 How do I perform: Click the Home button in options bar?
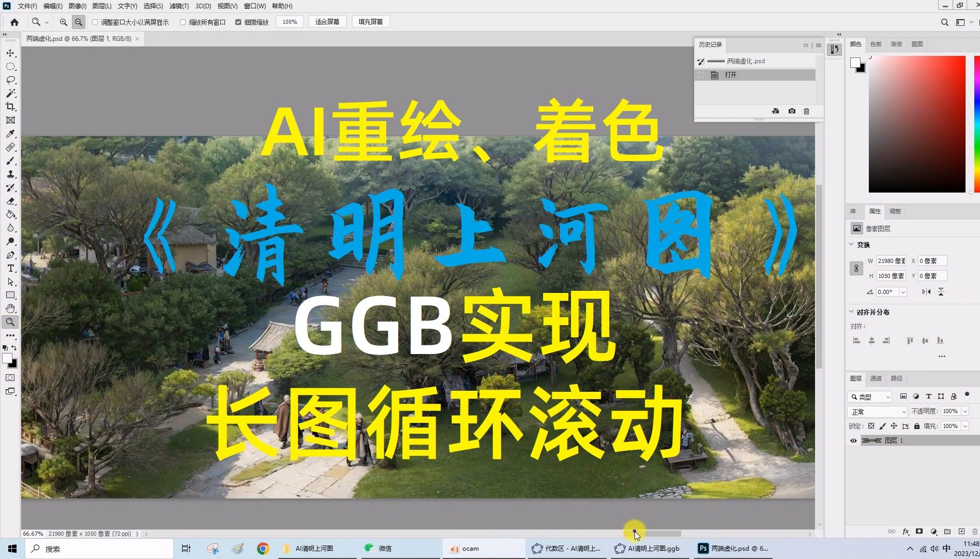(x=14, y=22)
